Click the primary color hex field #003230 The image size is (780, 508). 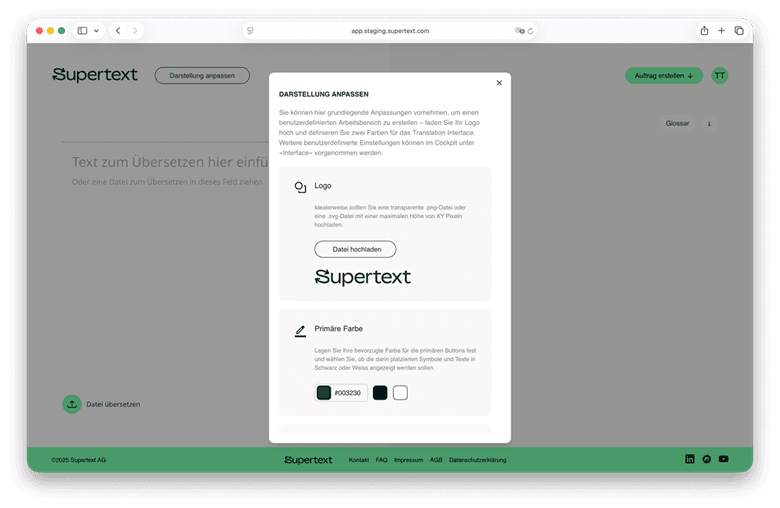click(341, 393)
